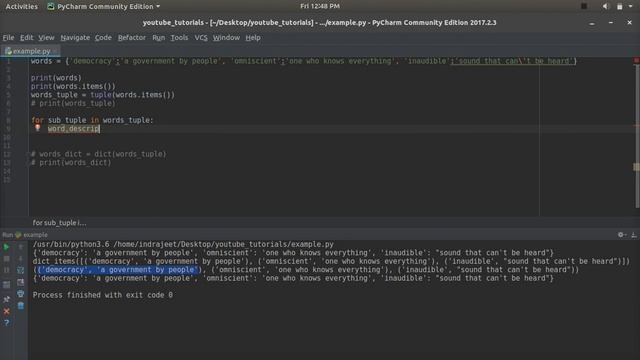The image size is (640, 360).
Task: Open Run panel settings gear icon
Action: tap(621, 235)
